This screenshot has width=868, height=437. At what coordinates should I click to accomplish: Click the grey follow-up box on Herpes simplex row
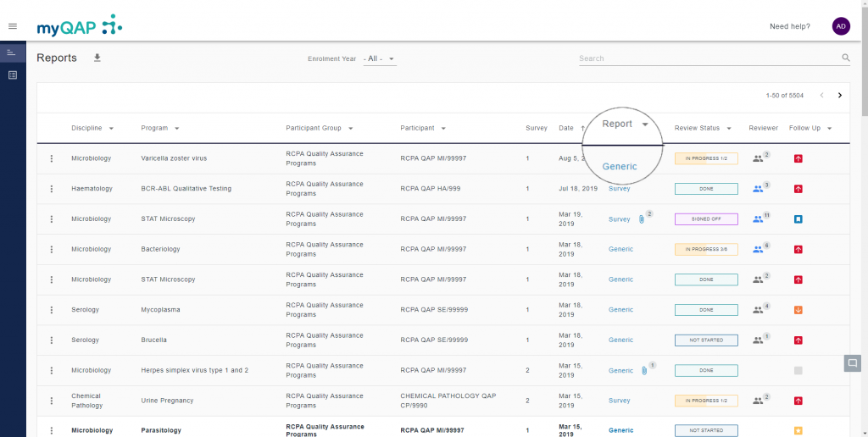(x=798, y=371)
